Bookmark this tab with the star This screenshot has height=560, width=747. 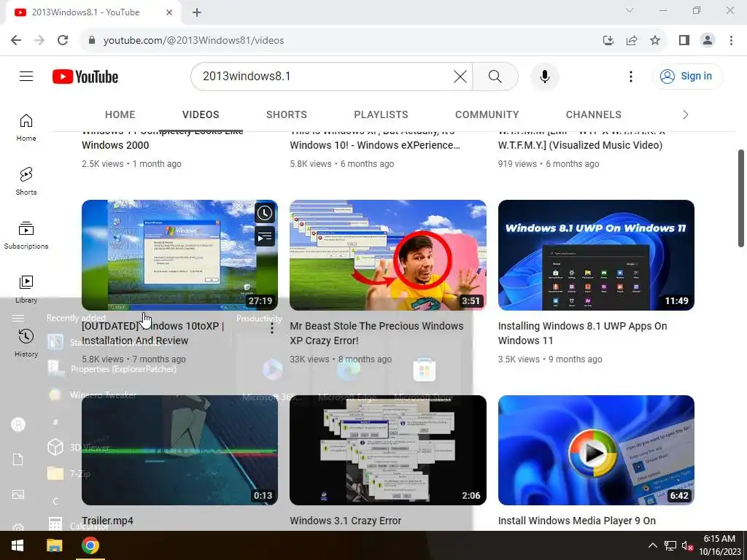[x=655, y=40]
